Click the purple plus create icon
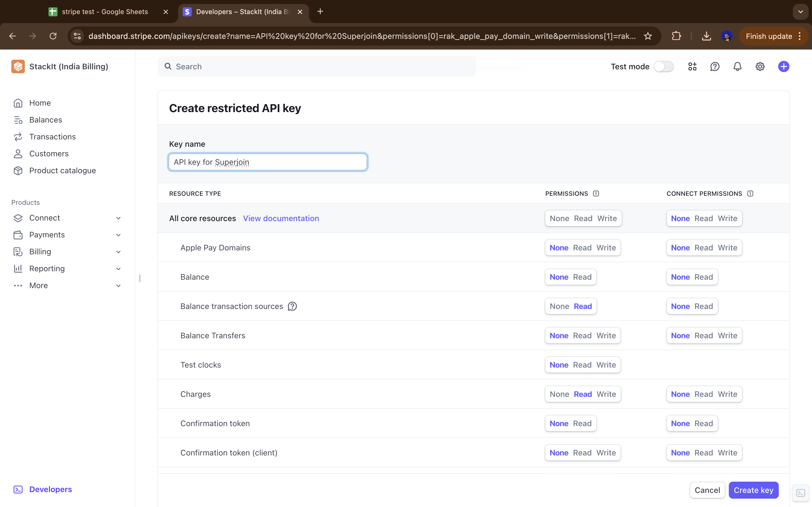The image size is (812, 507). [784, 67]
